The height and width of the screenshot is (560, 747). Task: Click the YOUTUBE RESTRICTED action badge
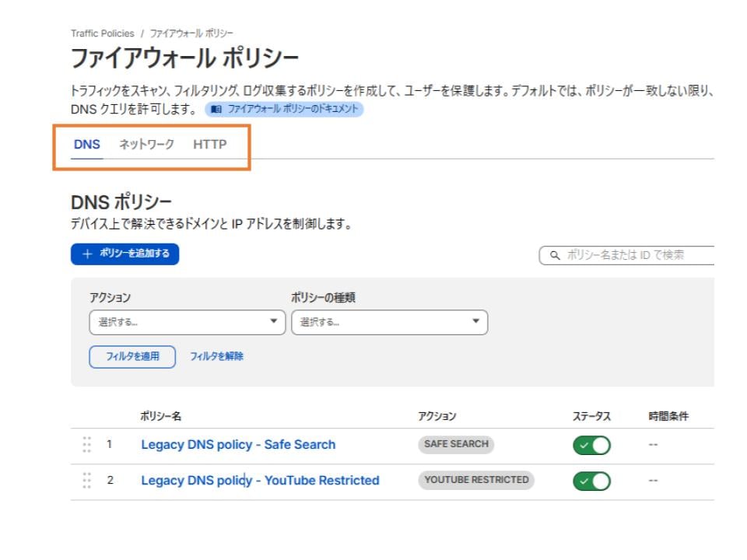pyautogui.click(x=476, y=480)
